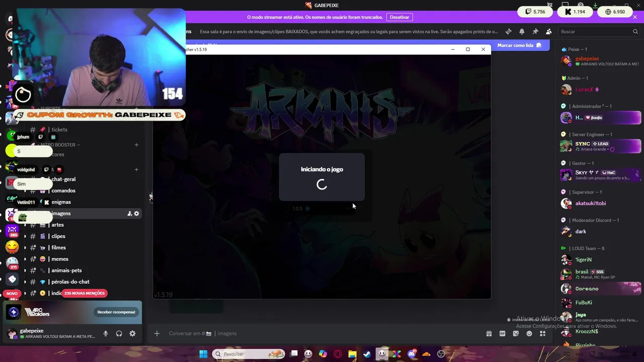
Task: Collapse the NITRO BOOSTER category
Action: pyautogui.click(x=60, y=145)
